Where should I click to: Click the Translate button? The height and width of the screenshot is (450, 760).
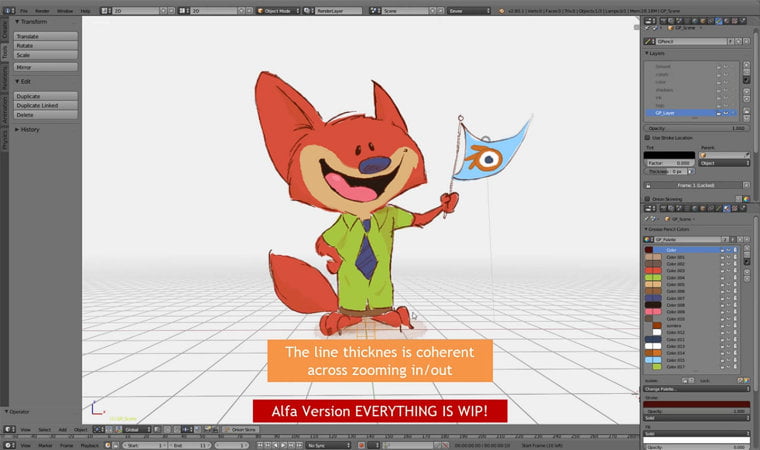tap(46, 36)
